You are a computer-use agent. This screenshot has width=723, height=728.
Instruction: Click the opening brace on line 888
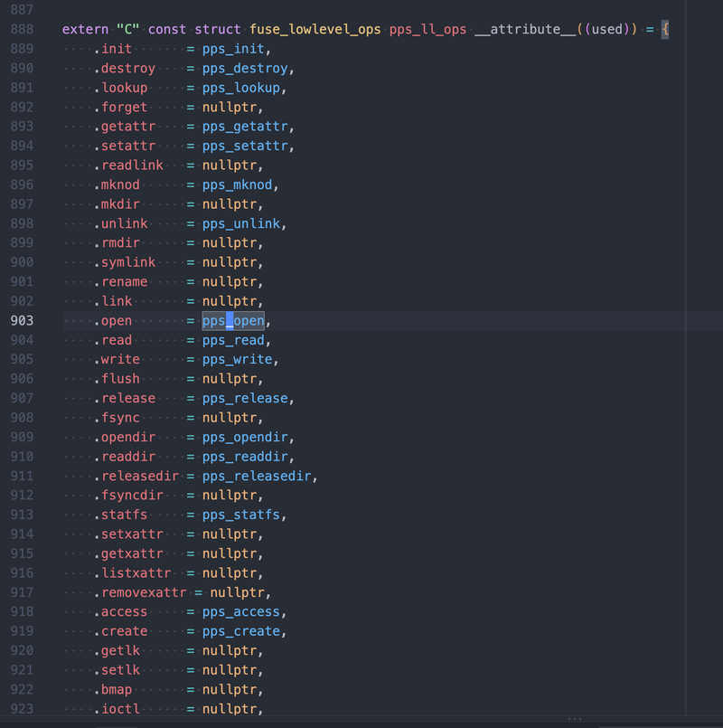tap(665, 29)
